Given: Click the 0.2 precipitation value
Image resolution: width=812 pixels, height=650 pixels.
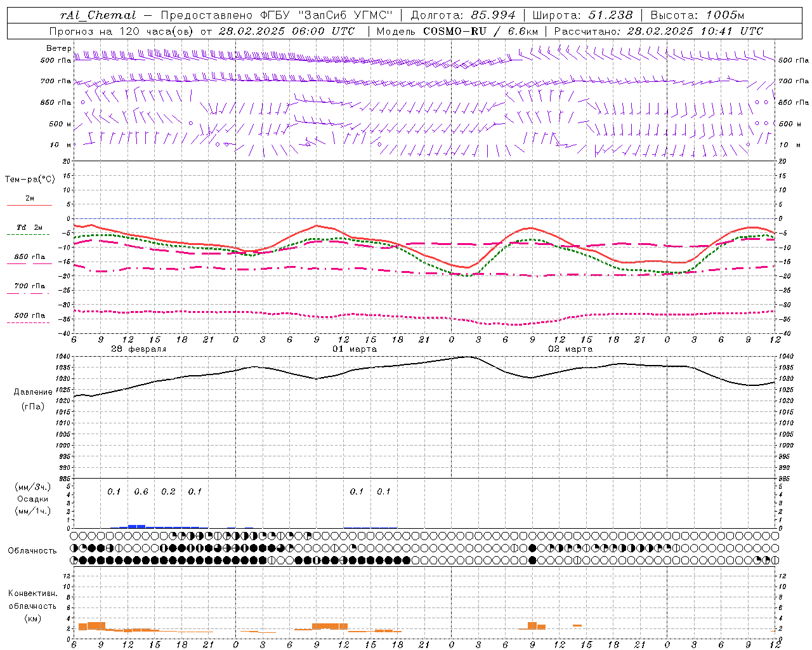Looking at the screenshot, I should coord(168,492).
